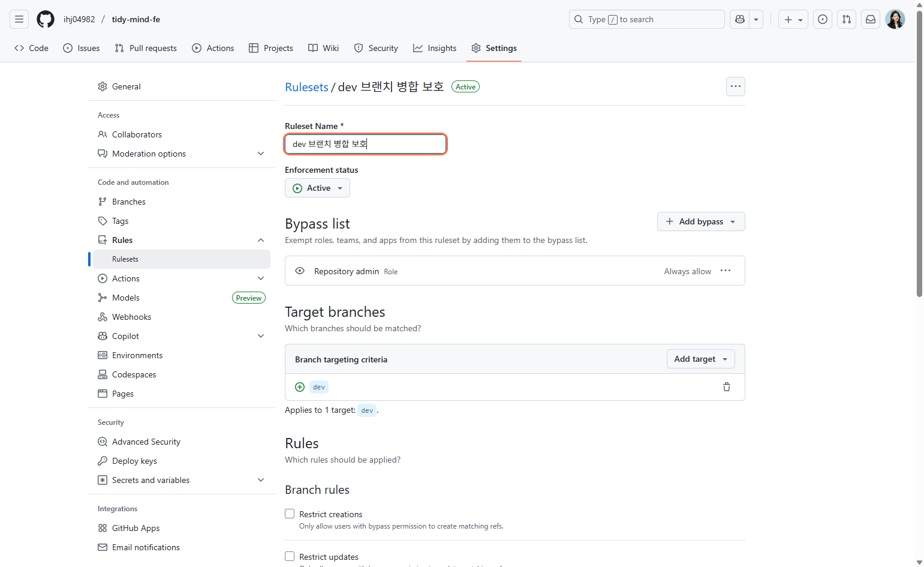Open the Insights tab
Screen dimensions: 924x567
pos(435,48)
